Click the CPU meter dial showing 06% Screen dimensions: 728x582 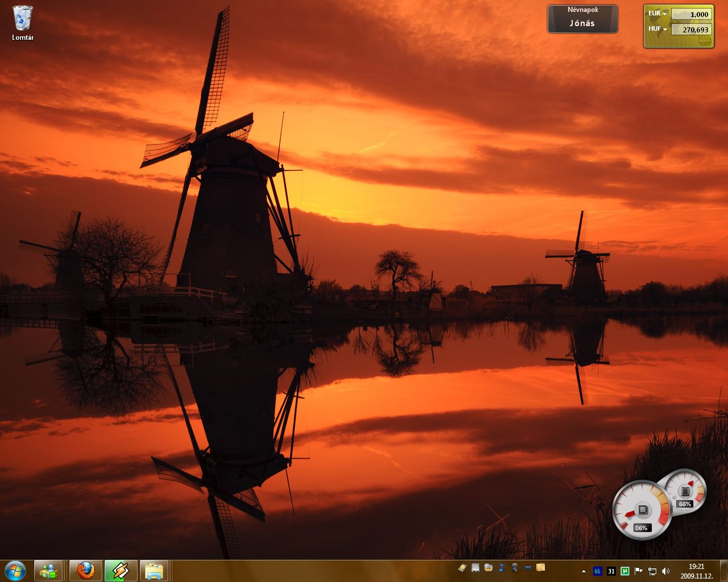click(x=642, y=510)
